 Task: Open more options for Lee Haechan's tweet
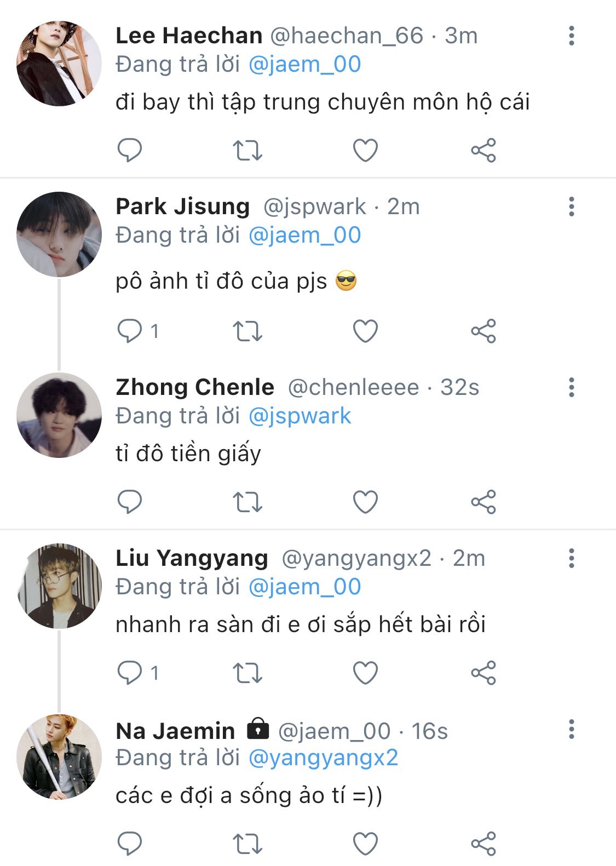tap(571, 36)
